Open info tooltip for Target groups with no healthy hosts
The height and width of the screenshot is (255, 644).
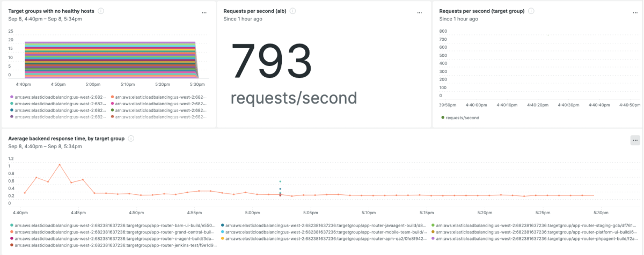point(101,11)
